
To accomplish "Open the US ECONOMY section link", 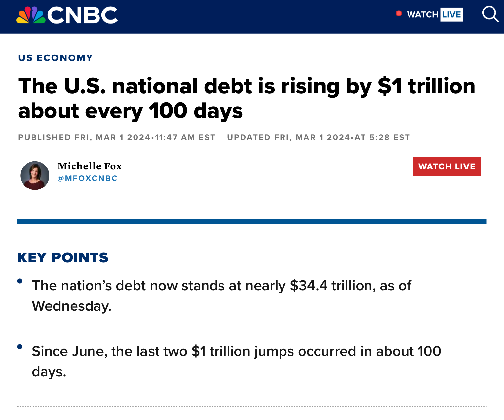I will coord(55,58).
